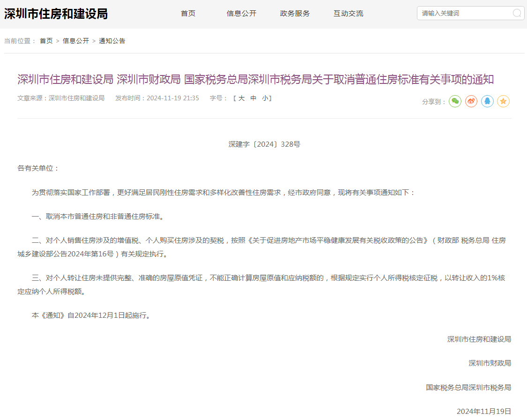The height and width of the screenshot is (420, 527).
Task: Open the 首页 navigation menu item
Action: coord(188,14)
